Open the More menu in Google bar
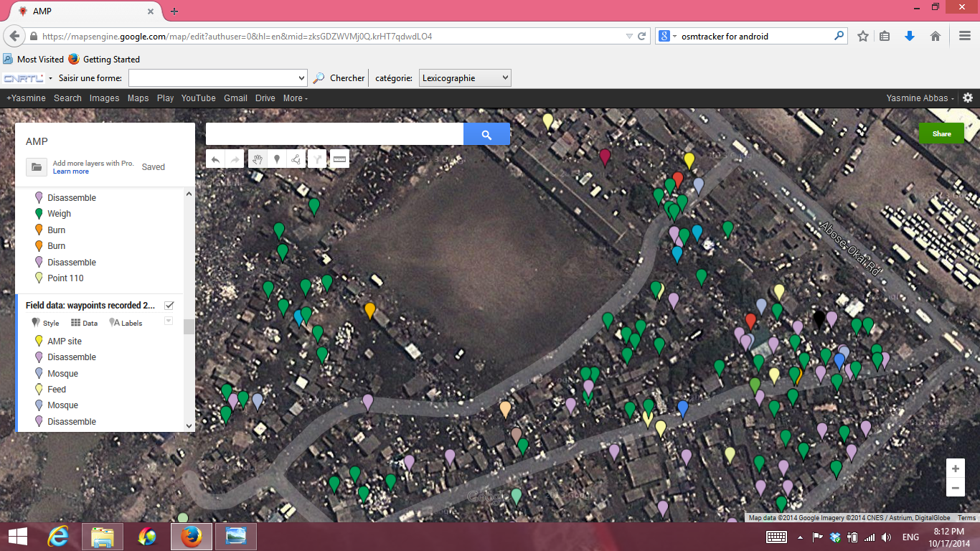 [295, 98]
